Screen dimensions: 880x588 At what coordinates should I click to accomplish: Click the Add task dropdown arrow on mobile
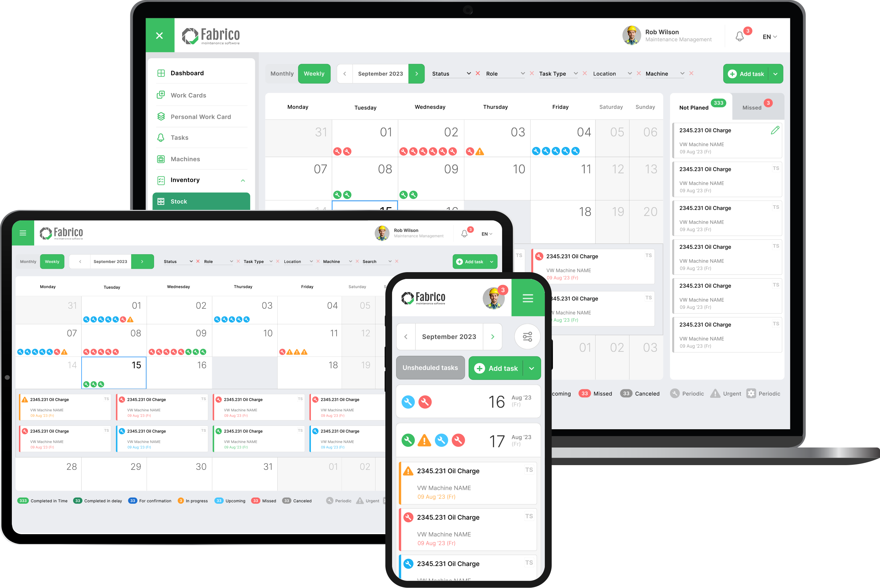click(x=532, y=369)
